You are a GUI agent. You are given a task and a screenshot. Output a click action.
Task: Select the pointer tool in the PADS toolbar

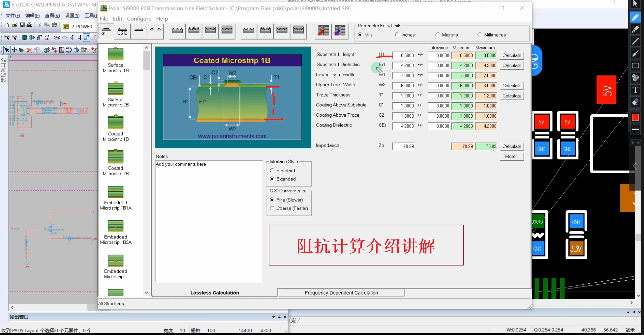tap(7, 50)
